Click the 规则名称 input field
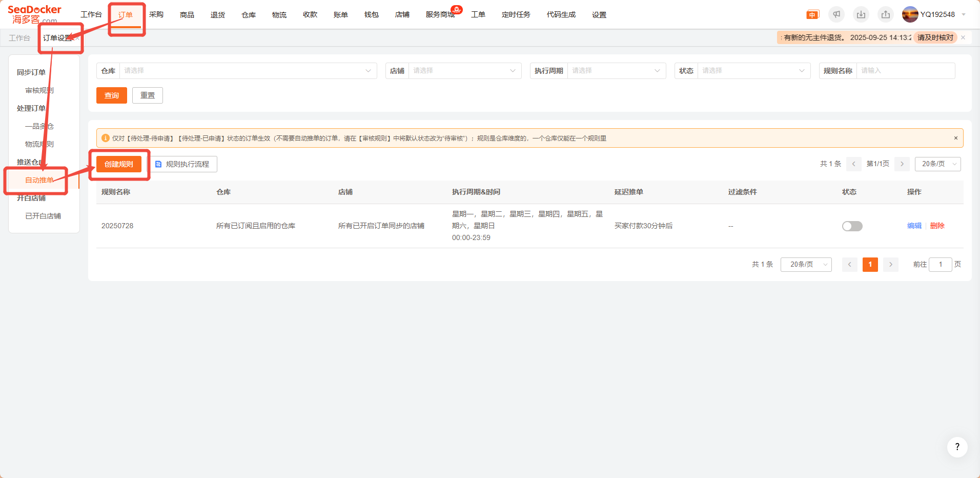Viewport: 980px width, 478px height. [905, 71]
